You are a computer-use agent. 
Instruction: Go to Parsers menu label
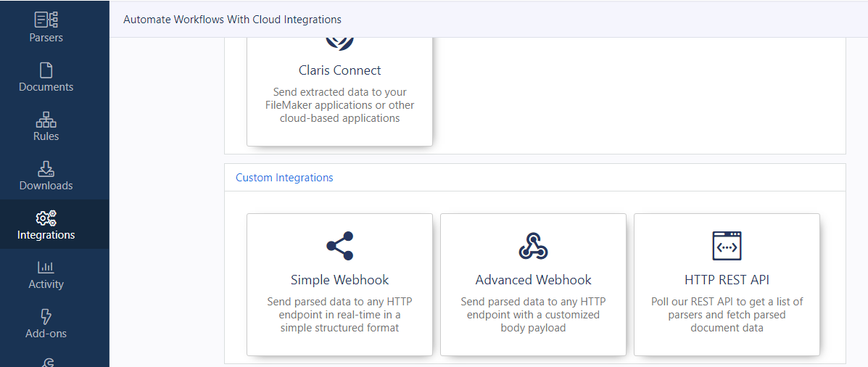[46, 38]
